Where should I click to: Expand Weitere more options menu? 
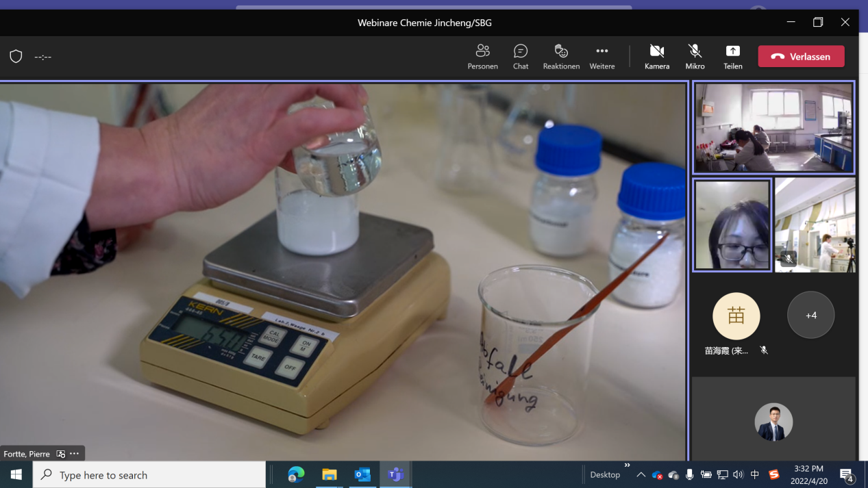(x=602, y=57)
